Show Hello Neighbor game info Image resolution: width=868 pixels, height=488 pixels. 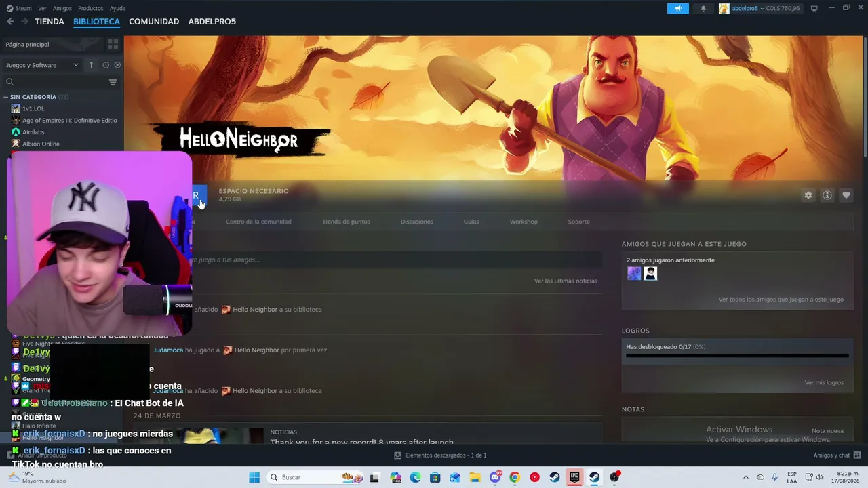click(x=827, y=195)
